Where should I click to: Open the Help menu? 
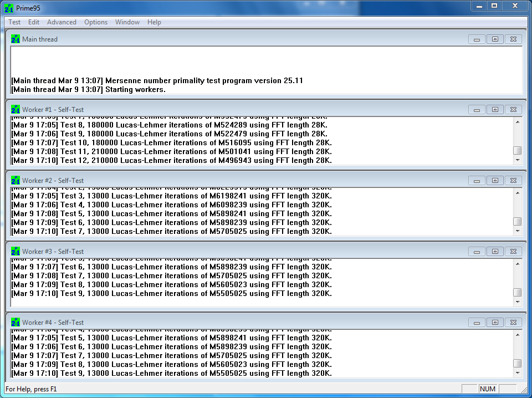click(x=154, y=22)
